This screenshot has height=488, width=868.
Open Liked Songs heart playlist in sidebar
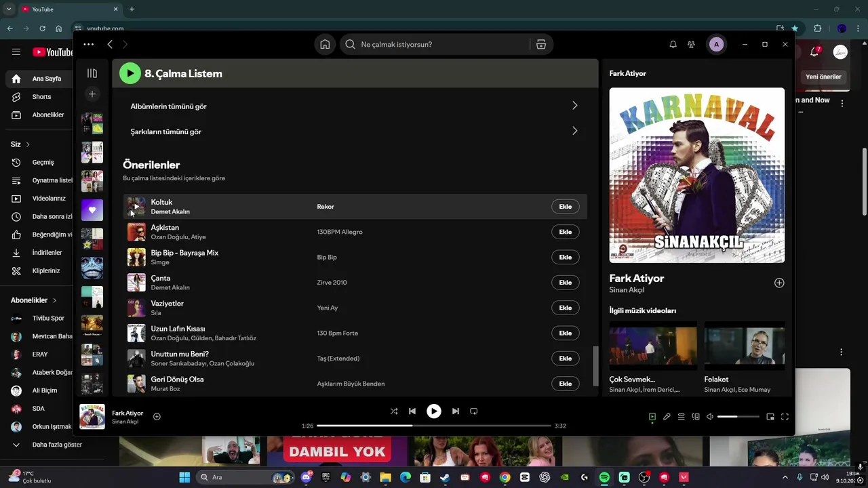point(92,210)
